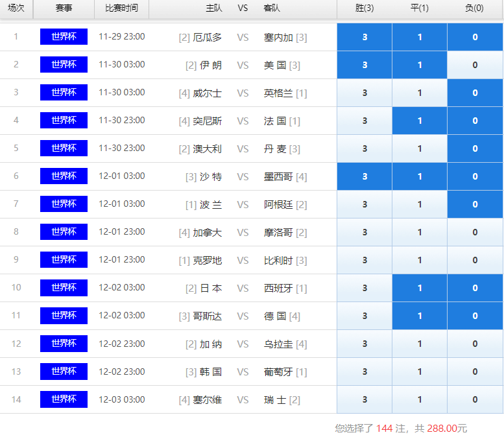Toggle draw (1) for 沙特 vs 墨西哥 match

click(x=420, y=176)
